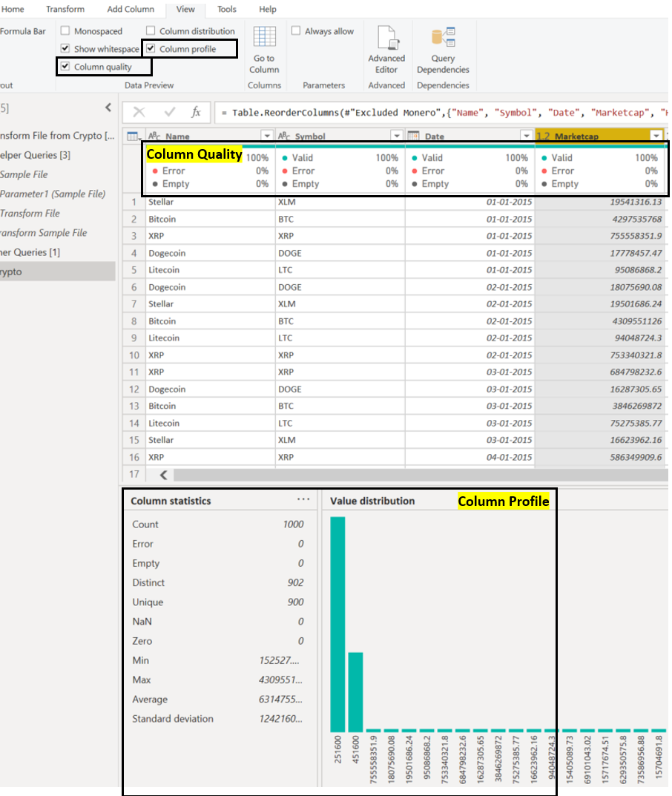Open the Symbol column filter dropdown
Viewport: 672px width, 796px height.
pos(398,135)
